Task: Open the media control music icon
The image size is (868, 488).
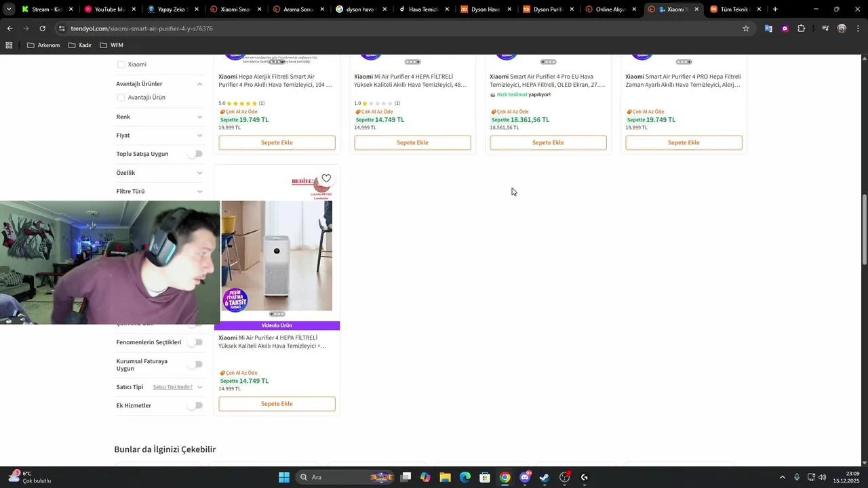Action: [825, 28]
